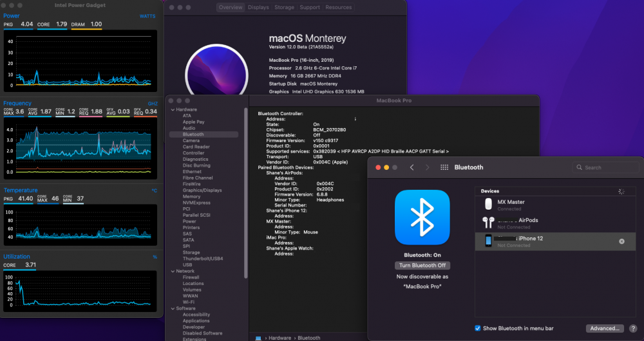Collapse the Network section in System Information
The height and width of the screenshot is (341, 644).
click(x=173, y=272)
